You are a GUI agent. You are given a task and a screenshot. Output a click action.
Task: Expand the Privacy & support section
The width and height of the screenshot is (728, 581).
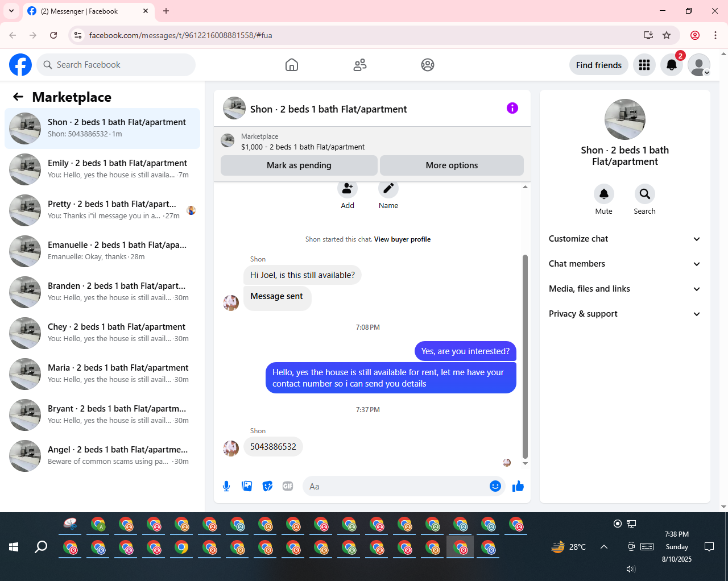(624, 314)
